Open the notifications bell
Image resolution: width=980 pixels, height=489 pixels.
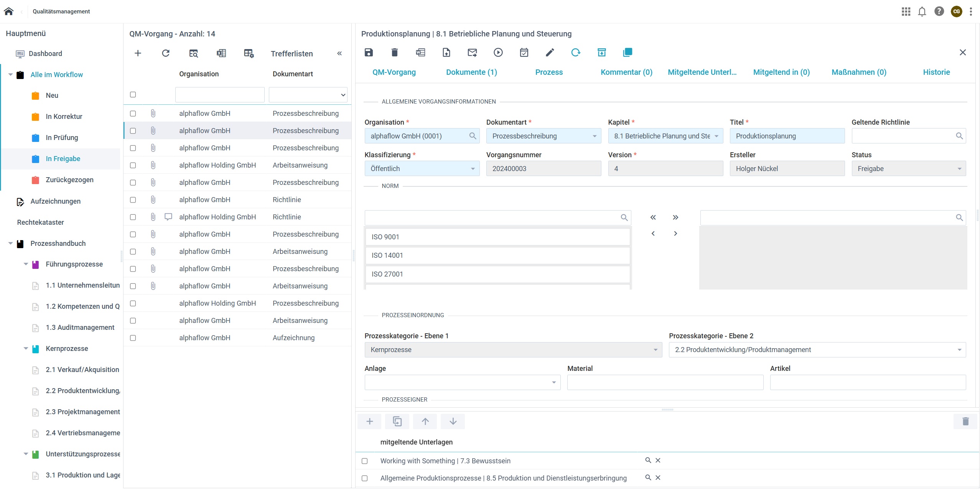tap(922, 12)
